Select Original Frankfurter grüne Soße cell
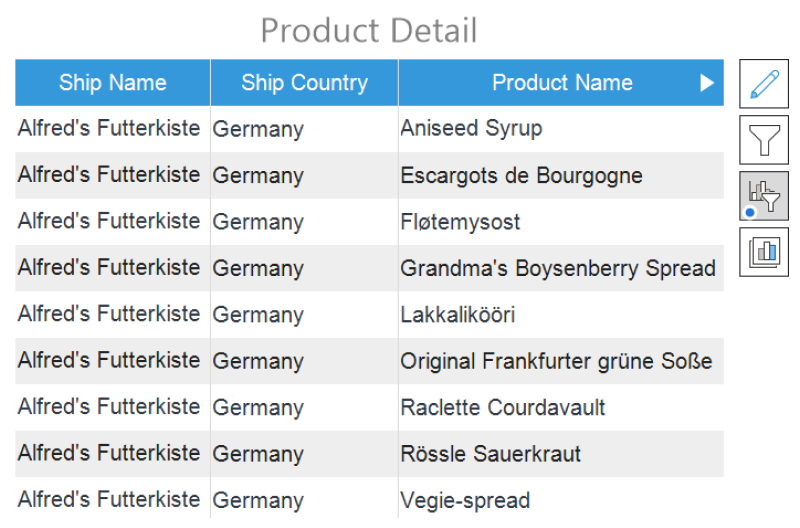The height and width of the screenshot is (528, 800). [x=556, y=361]
